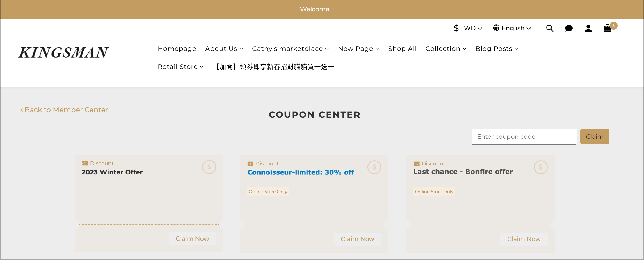Expand the Collection menu

click(446, 49)
